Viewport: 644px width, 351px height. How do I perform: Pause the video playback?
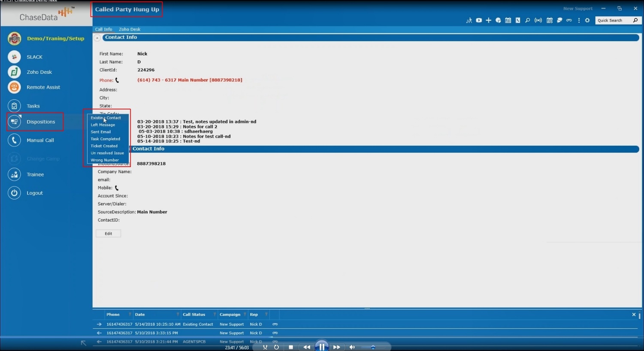322,347
